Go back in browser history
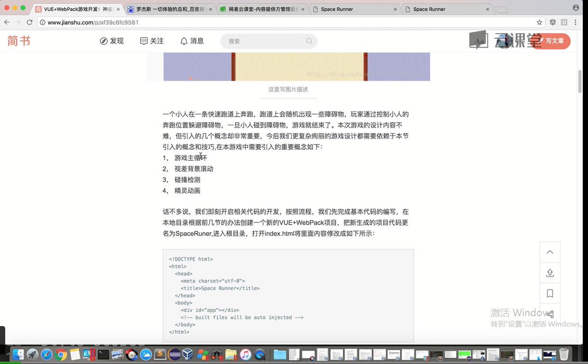Screen dimensions: 588x364 tap(7, 22)
